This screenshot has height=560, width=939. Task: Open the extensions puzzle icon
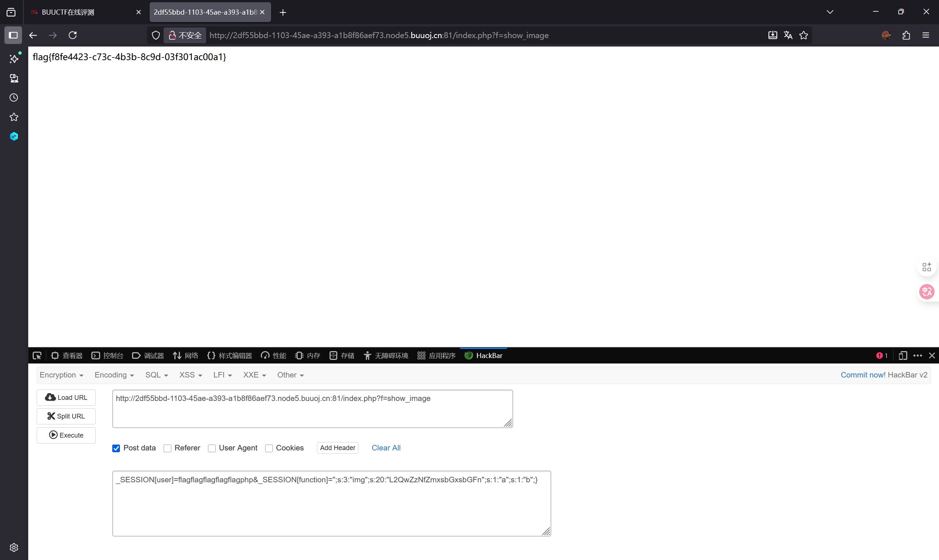pos(906,35)
